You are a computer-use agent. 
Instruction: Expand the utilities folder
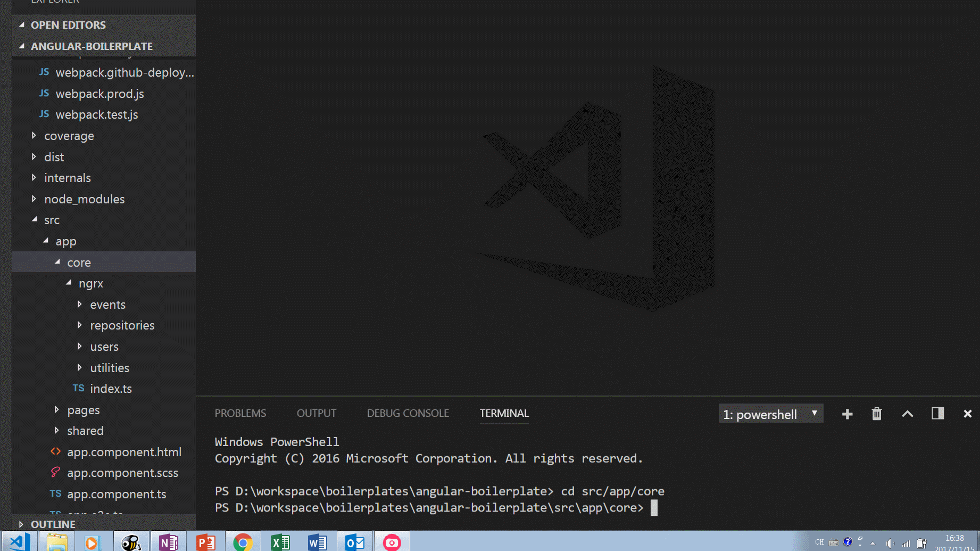[104, 368]
